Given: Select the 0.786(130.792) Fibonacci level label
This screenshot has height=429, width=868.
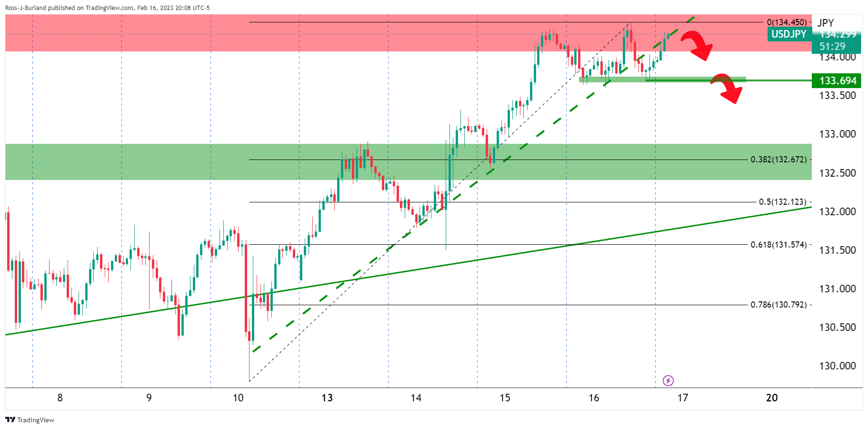Looking at the screenshot, I should click(x=778, y=305).
